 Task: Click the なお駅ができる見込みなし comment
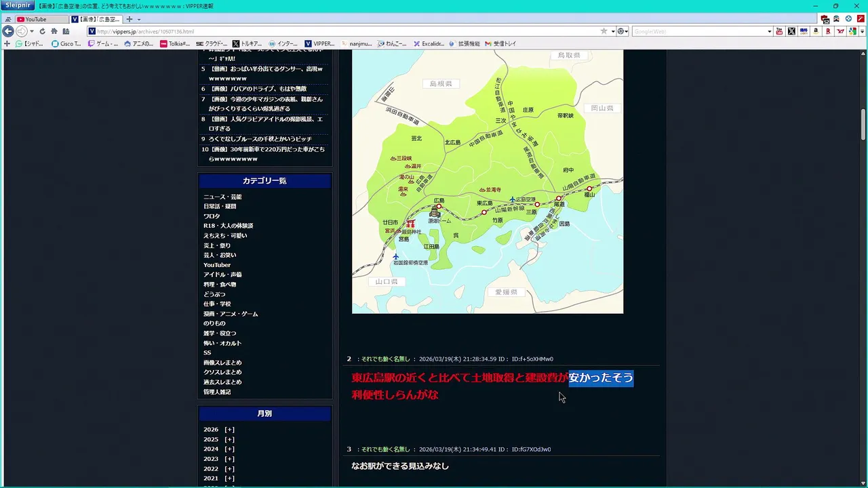coord(400,466)
